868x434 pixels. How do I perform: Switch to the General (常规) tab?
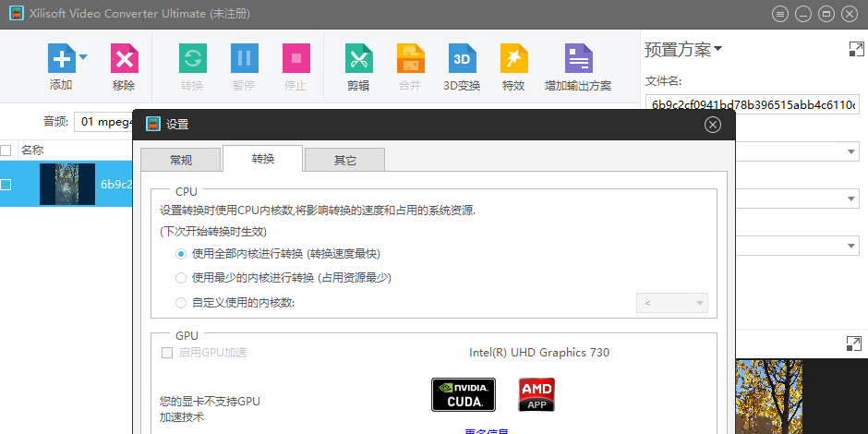pyautogui.click(x=181, y=160)
